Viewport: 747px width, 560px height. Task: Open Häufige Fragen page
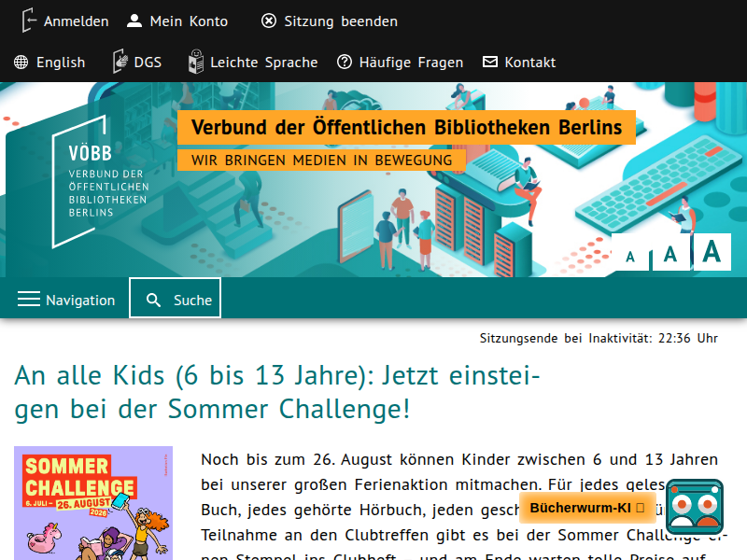tap(411, 63)
